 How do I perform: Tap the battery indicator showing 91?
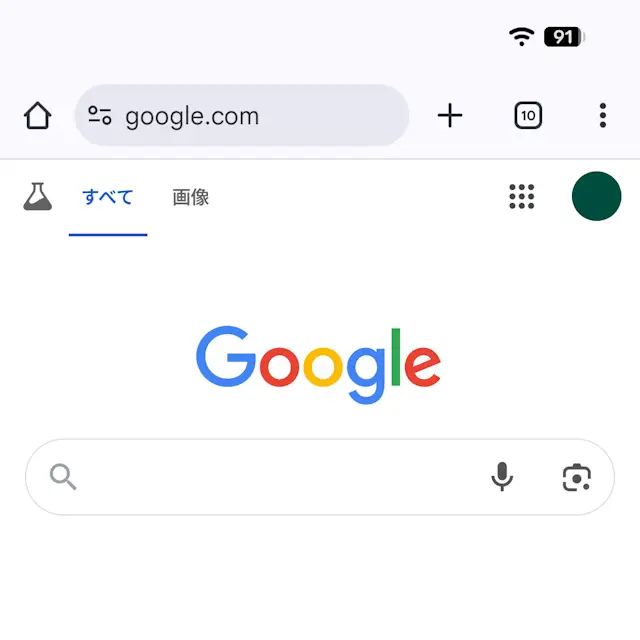point(564,37)
